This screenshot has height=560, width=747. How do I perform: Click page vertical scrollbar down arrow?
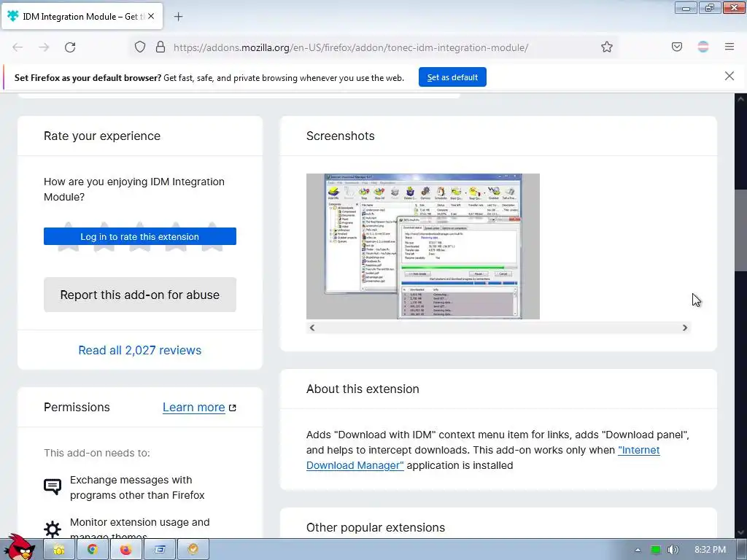[x=740, y=533]
